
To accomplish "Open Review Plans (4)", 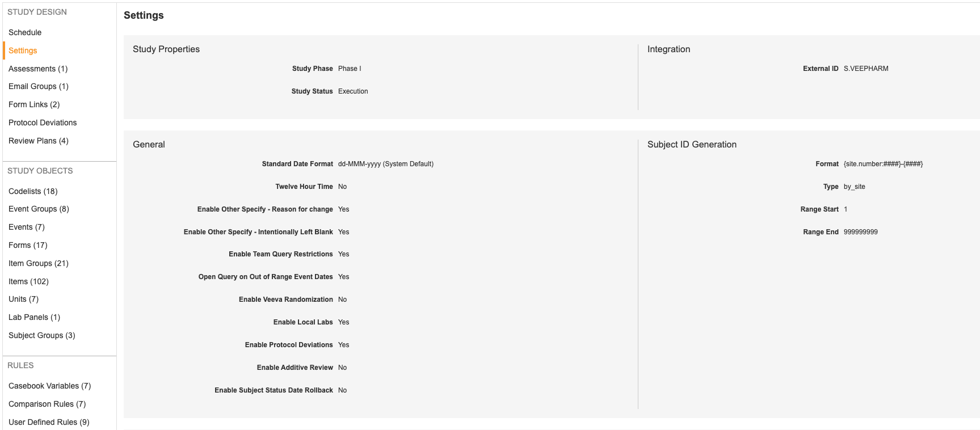I will 39,141.
